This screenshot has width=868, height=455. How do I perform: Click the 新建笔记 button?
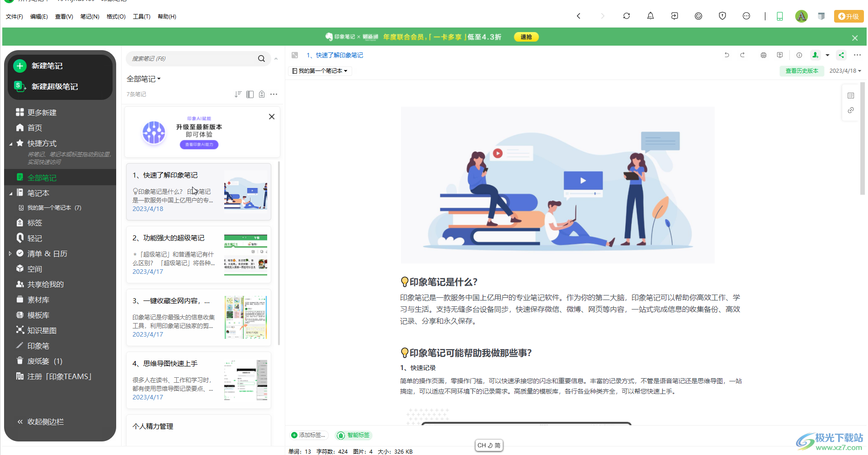tap(38, 66)
